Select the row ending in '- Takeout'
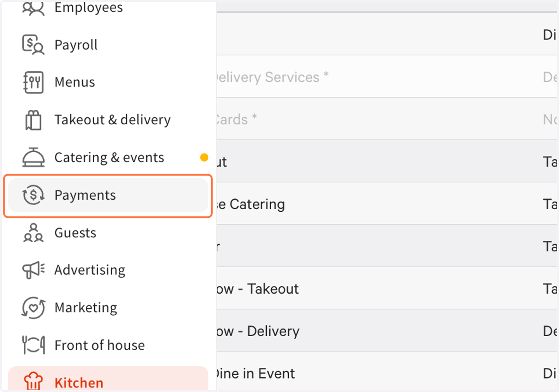 pos(388,289)
